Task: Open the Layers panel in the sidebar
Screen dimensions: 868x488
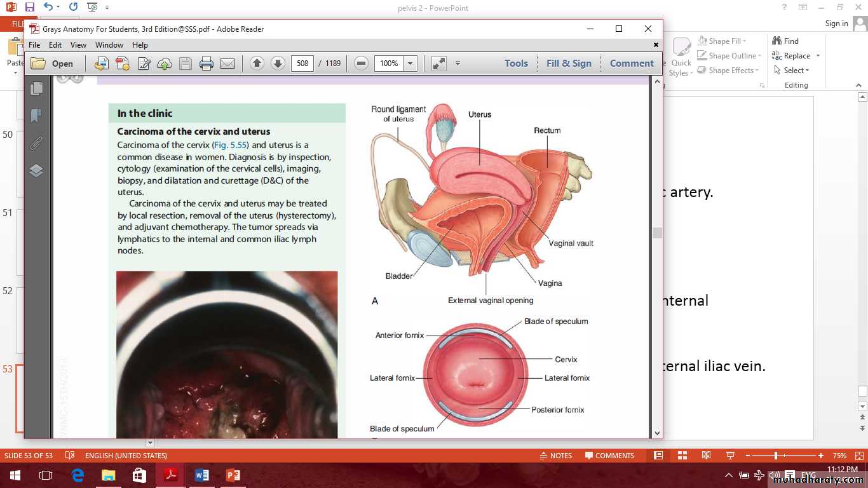Action: (x=36, y=170)
